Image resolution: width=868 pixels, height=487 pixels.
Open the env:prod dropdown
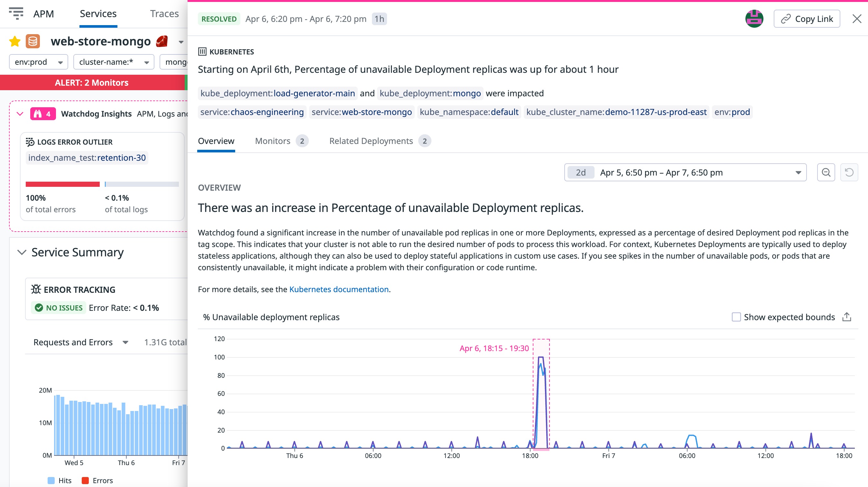click(38, 62)
